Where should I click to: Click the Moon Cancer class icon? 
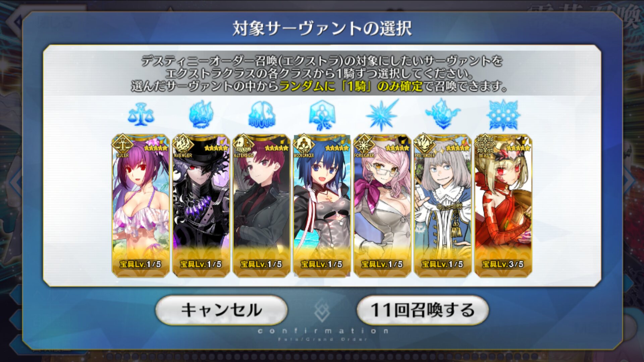[x=322, y=115]
